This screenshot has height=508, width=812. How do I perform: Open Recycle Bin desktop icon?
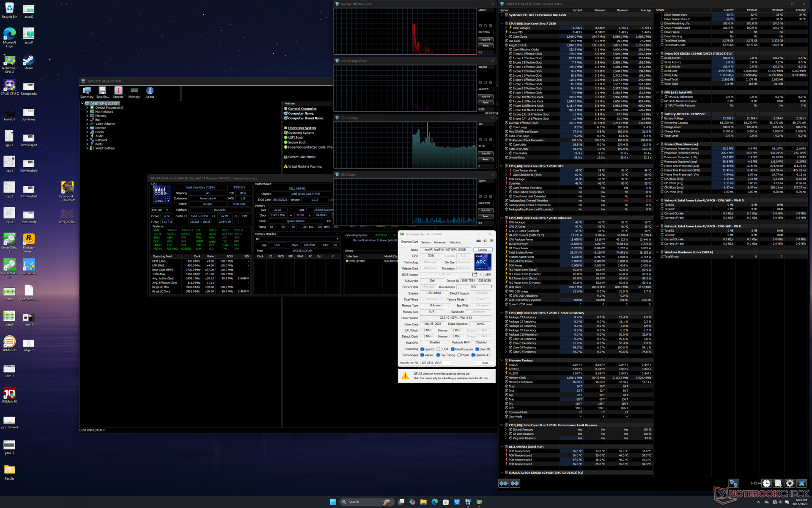(9, 11)
